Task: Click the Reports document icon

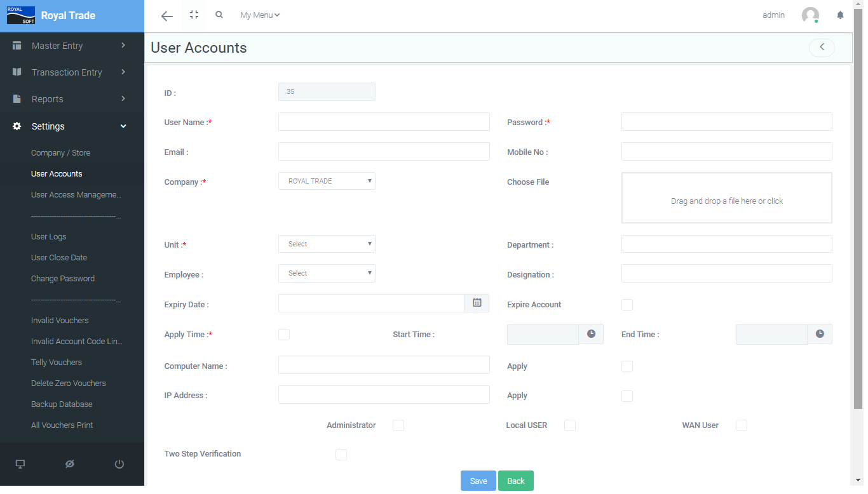Action: [17, 99]
